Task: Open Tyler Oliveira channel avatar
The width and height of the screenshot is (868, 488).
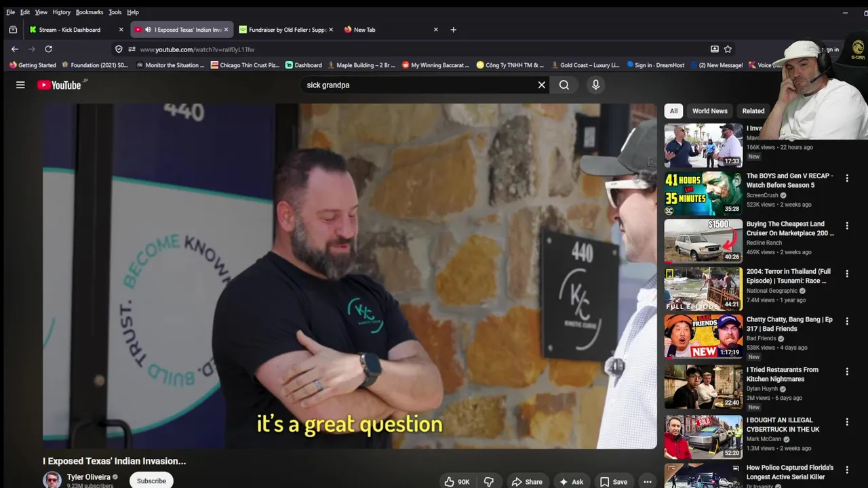Action: pyautogui.click(x=52, y=480)
